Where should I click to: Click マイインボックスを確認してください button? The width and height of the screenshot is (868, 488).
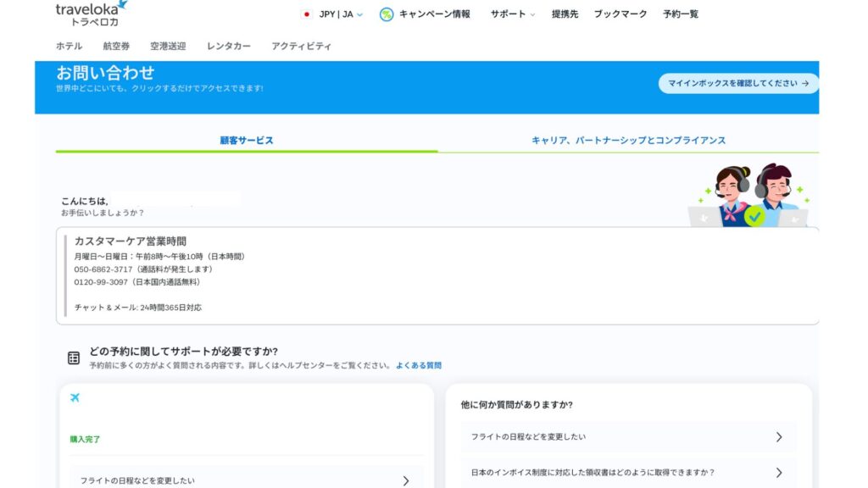pos(738,84)
